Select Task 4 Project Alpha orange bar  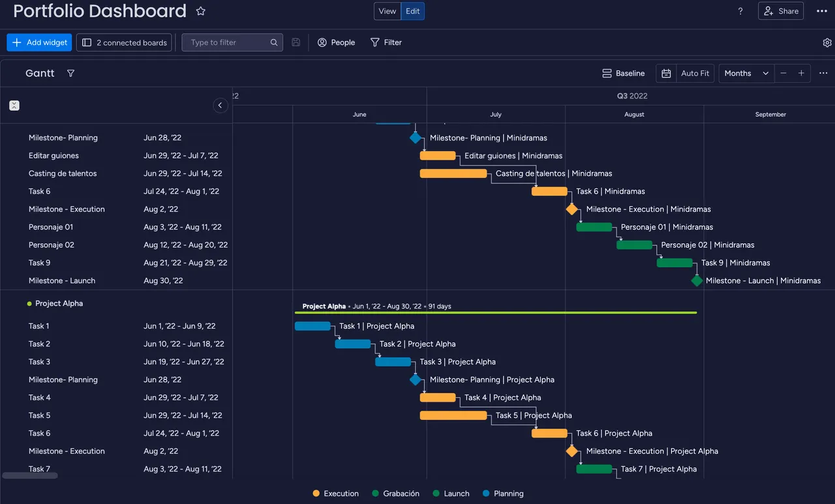[x=438, y=397]
